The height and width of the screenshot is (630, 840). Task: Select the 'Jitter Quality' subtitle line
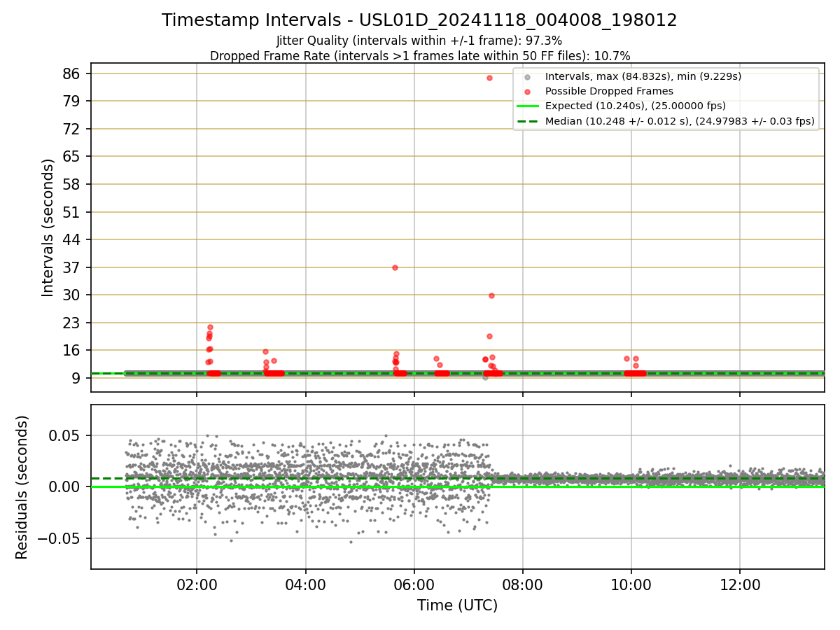coord(419,41)
